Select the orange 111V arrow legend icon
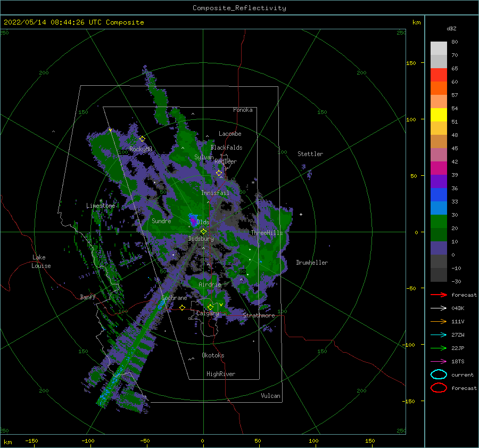Screen dimensions: 479x448 [439, 321]
